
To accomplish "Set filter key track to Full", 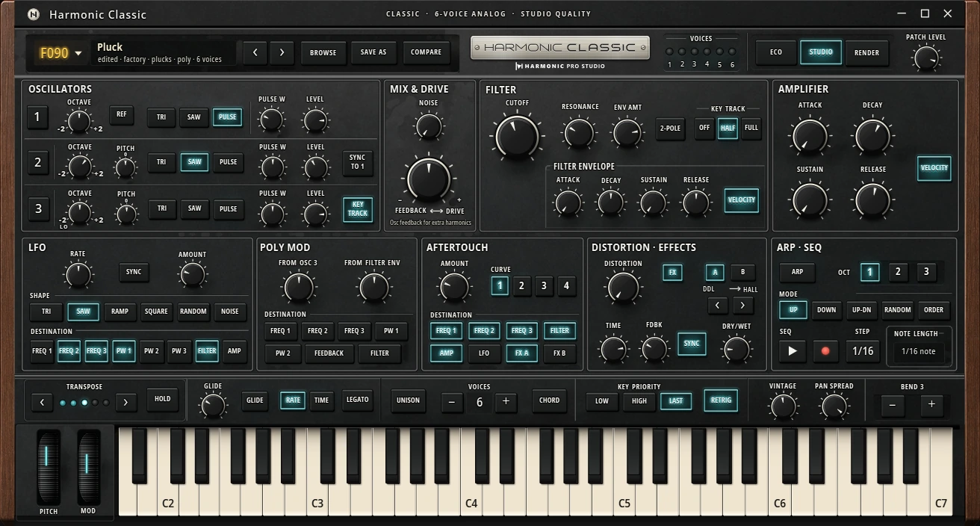I will [x=751, y=128].
